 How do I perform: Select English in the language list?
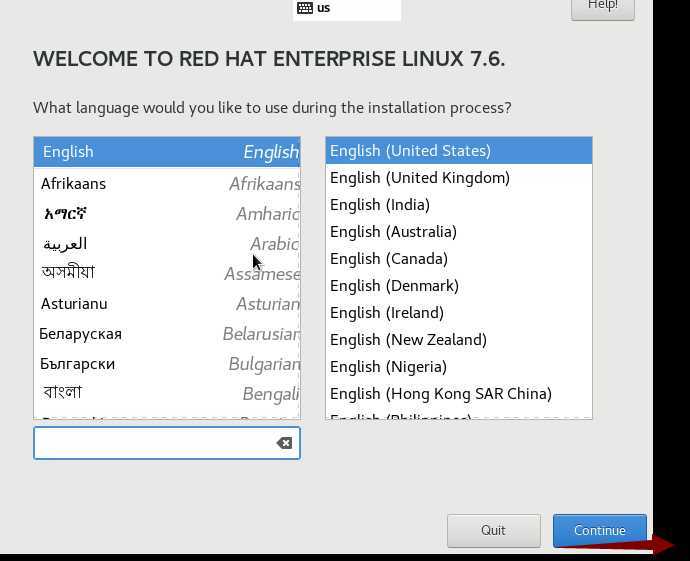[x=167, y=152]
